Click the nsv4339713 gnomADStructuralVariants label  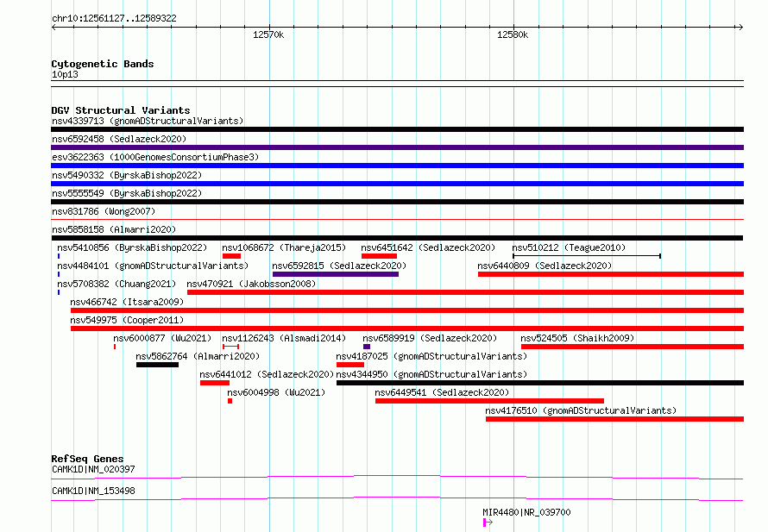click(x=148, y=121)
